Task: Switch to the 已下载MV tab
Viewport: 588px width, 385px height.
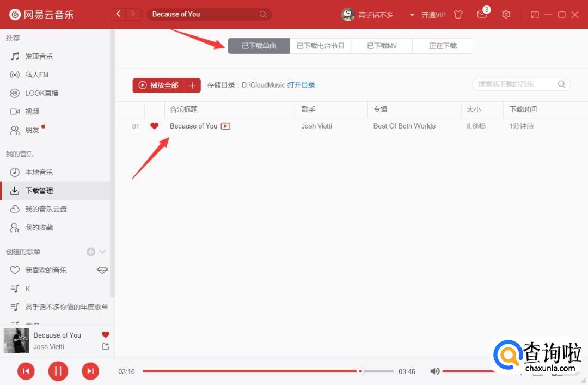Action: coord(382,46)
